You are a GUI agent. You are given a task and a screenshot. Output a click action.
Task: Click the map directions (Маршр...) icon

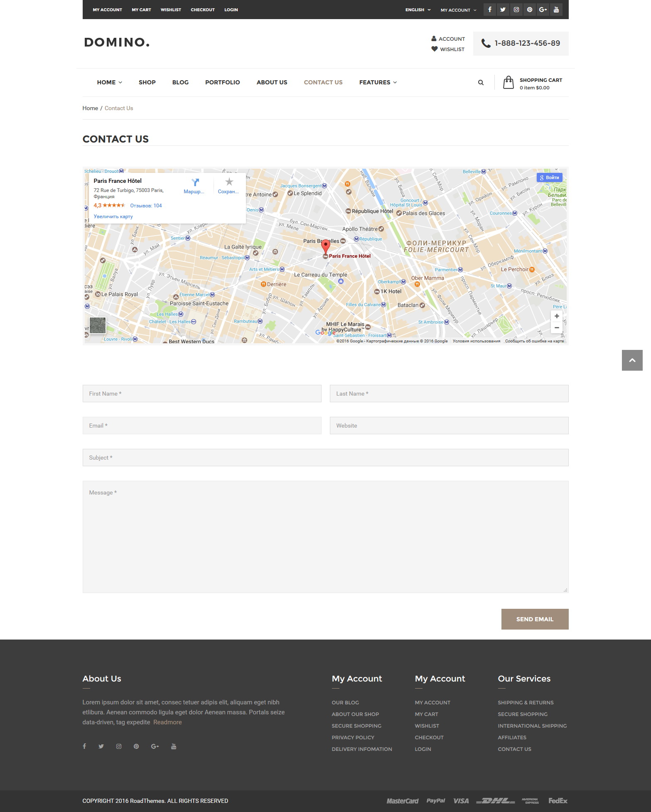[x=195, y=182]
